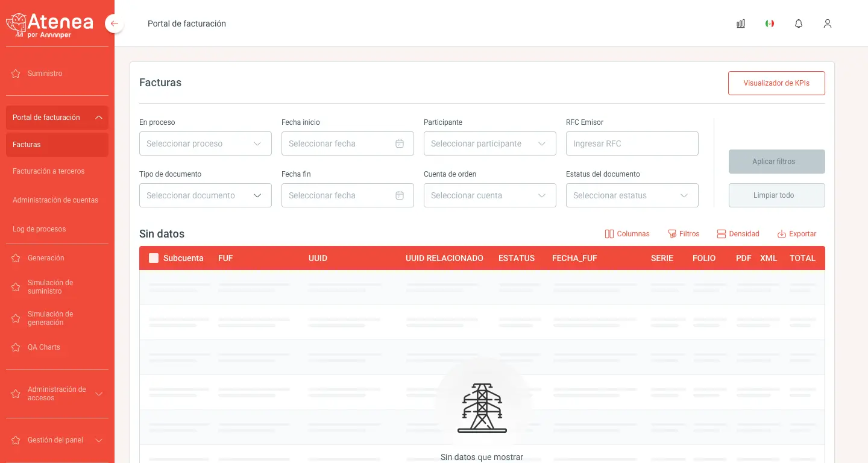The height and width of the screenshot is (463, 868).
Task: Click the Atenea owl logo
Action: click(x=17, y=24)
